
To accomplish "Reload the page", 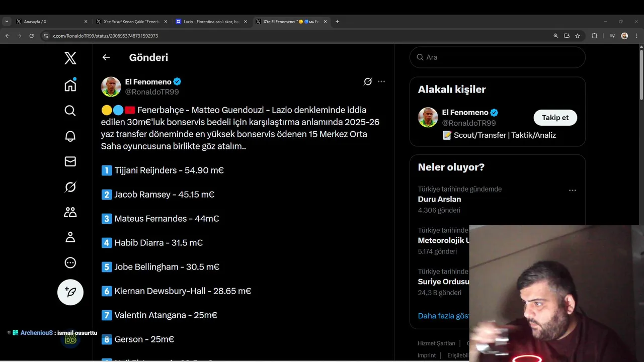I will [x=31, y=36].
